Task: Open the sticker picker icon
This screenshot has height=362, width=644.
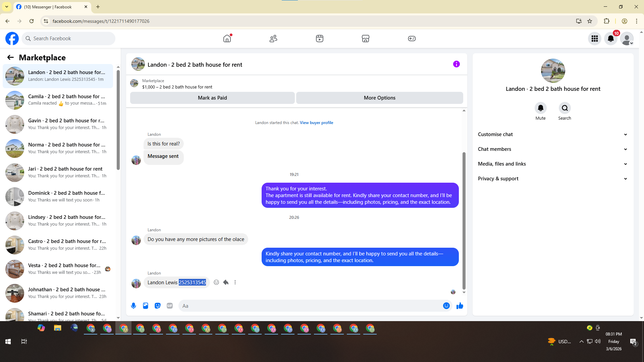Action: [x=158, y=306]
